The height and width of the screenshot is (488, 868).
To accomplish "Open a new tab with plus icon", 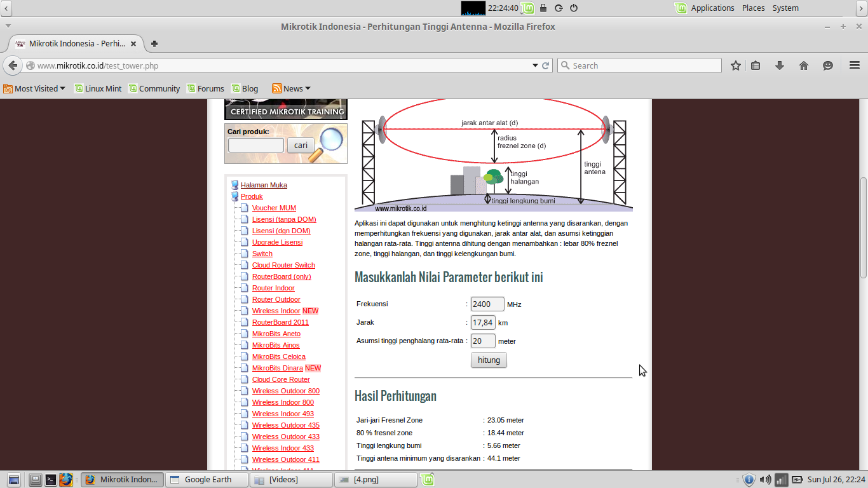I will point(154,44).
